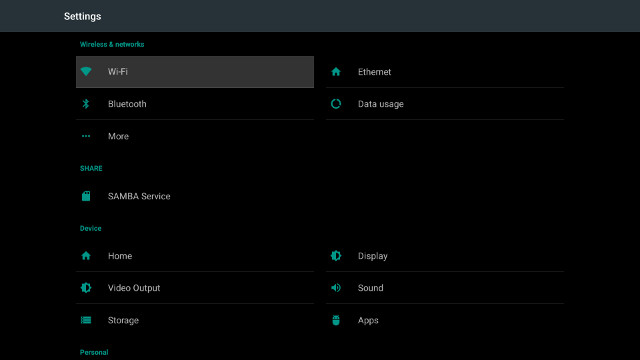Click the Video Output brightness icon
Screen dimensions: 640x360
pyautogui.click(x=86, y=288)
